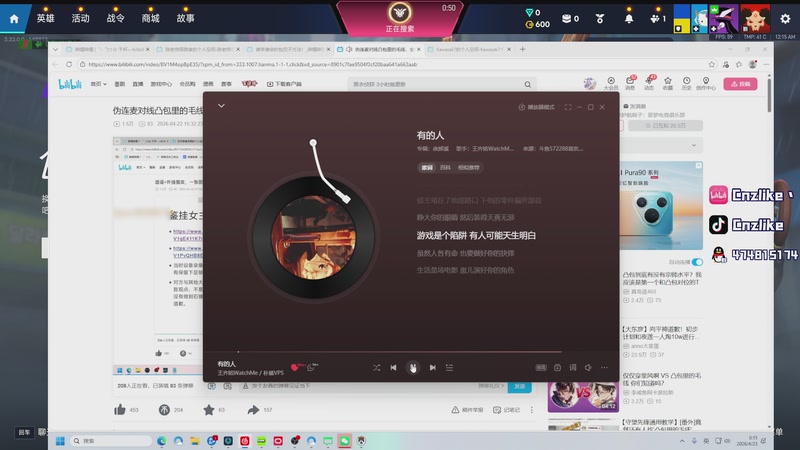Switch to 播放器模式 player mode
This screenshot has height=450, width=800.
click(536, 107)
